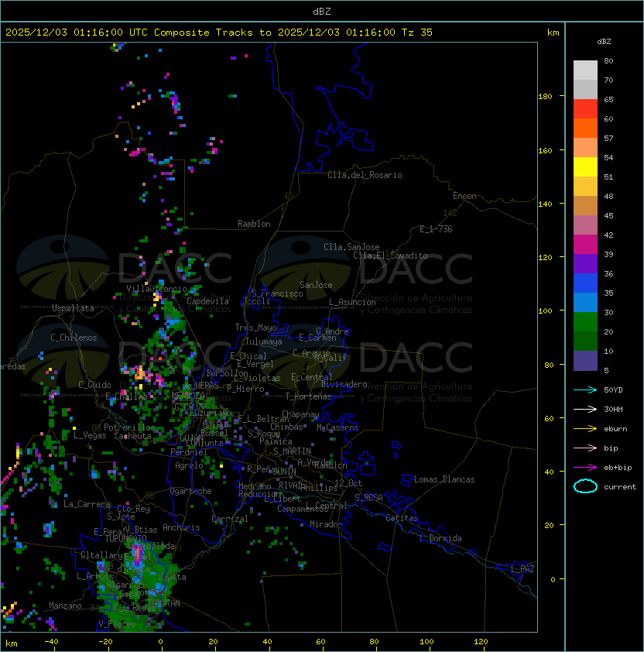Click the pink bip arrow in legend
The image size is (644, 652).
(585, 448)
